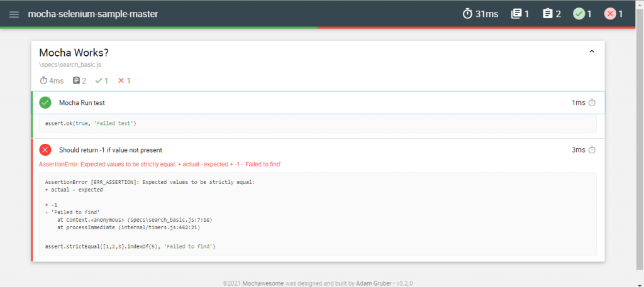Open the hamburger navigation menu
The image size is (644, 287).
(x=14, y=14)
